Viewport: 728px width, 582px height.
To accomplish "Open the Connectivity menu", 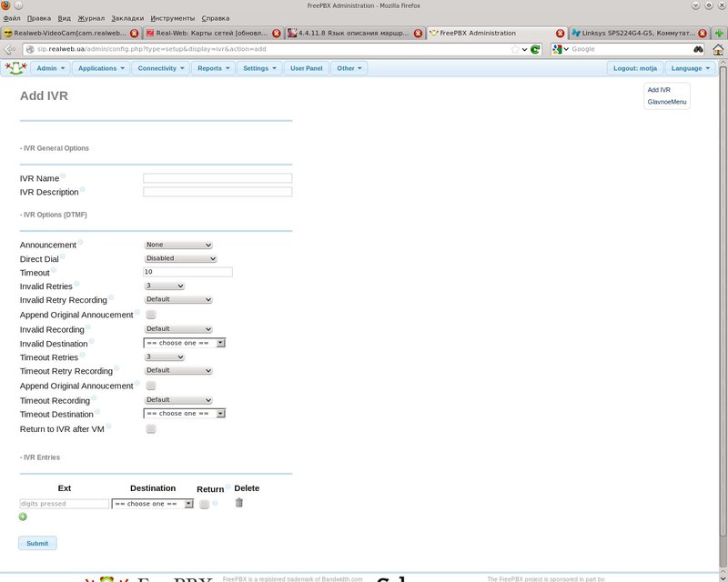I will click(161, 68).
